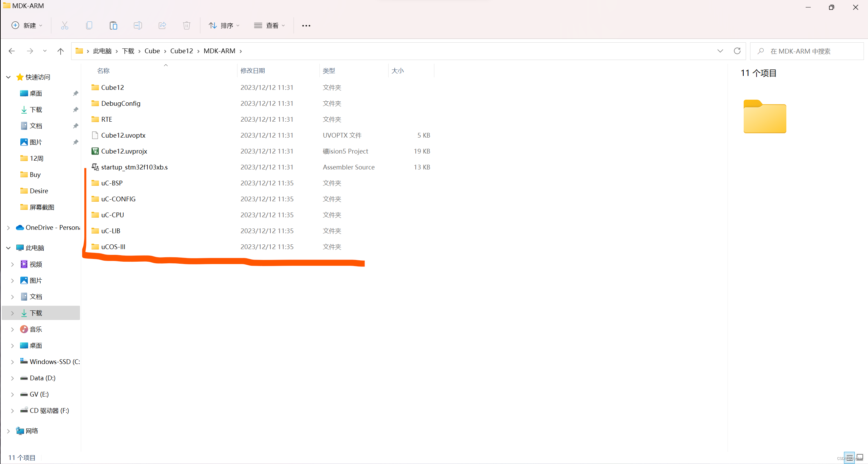Switch to large thumbnails view icon
Viewport: 868px width, 464px height.
(860, 458)
